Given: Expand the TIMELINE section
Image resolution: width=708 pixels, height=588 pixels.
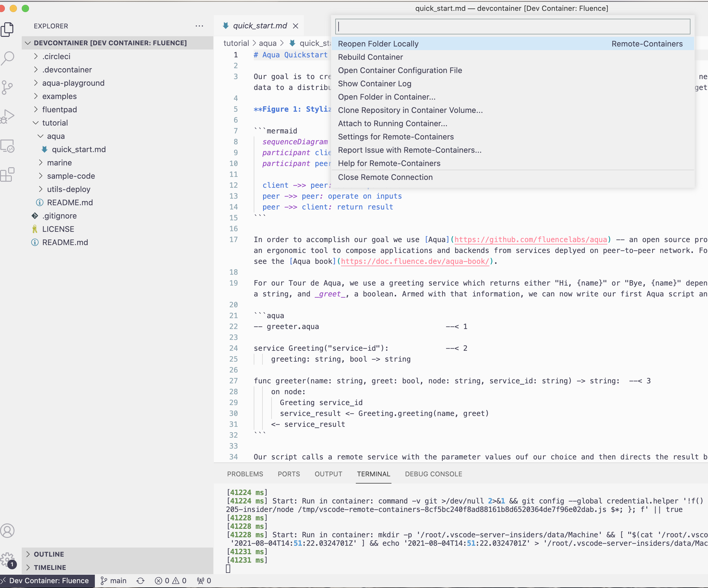Looking at the screenshot, I should tap(117, 567).
